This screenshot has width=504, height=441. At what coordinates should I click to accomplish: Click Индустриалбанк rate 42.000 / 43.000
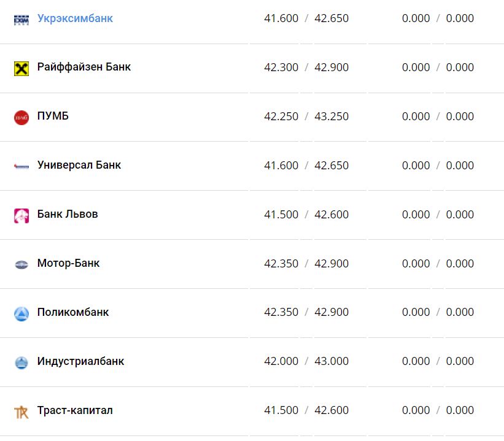tap(306, 362)
